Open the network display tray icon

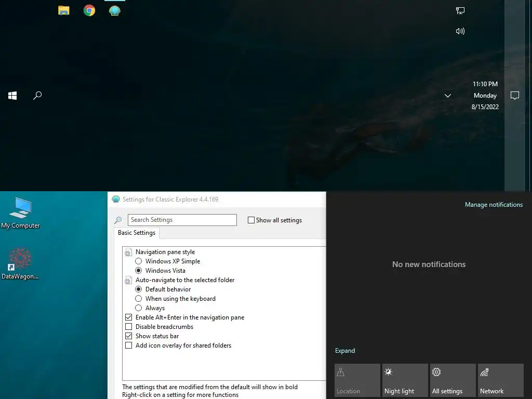460,10
